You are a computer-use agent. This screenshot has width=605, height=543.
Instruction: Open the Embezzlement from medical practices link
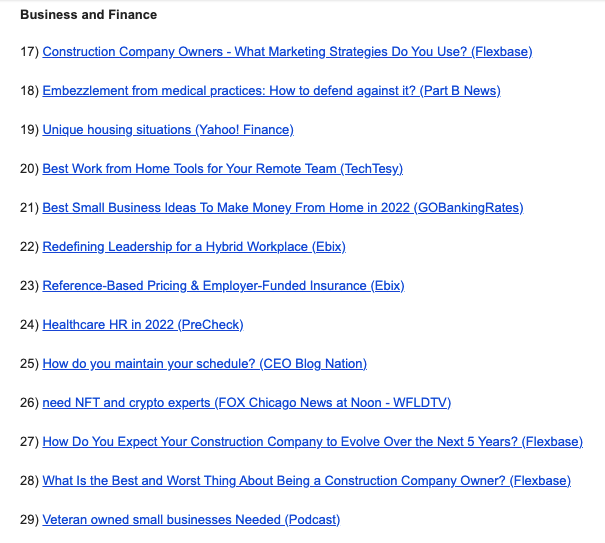click(x=271, y=91)
